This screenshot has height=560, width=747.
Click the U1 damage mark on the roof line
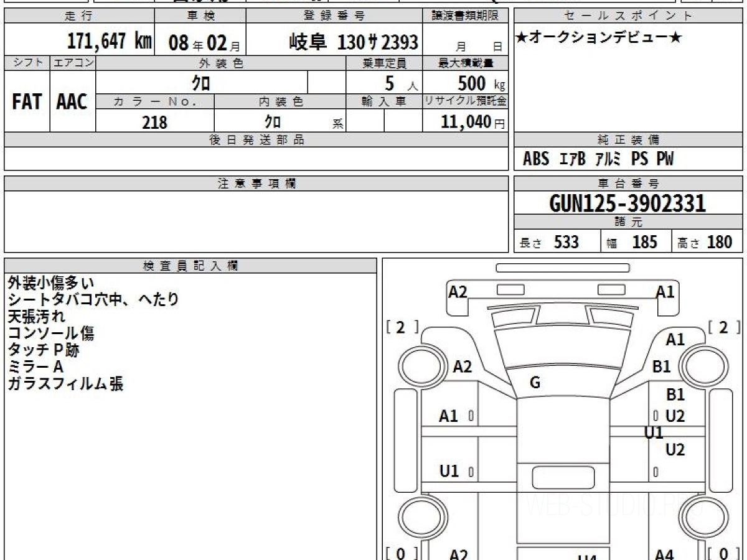654,433
